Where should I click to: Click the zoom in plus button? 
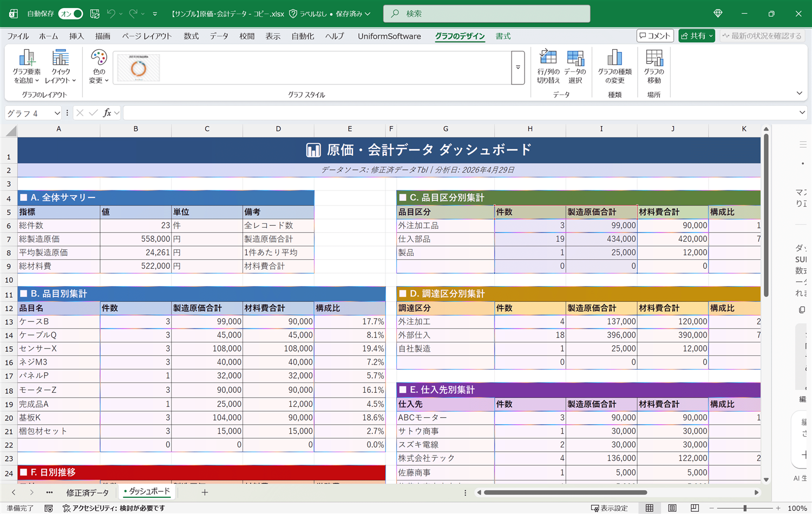(778, 508)
